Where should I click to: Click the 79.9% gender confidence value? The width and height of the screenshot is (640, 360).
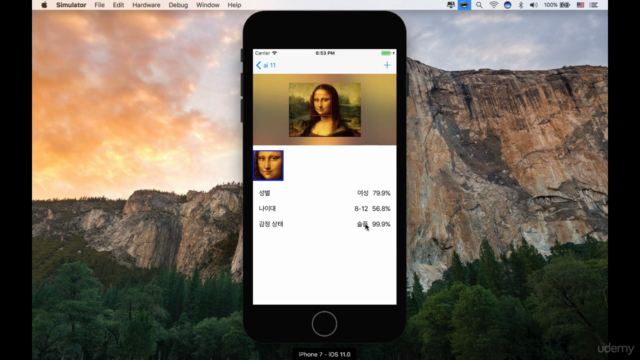click(381, 193)
